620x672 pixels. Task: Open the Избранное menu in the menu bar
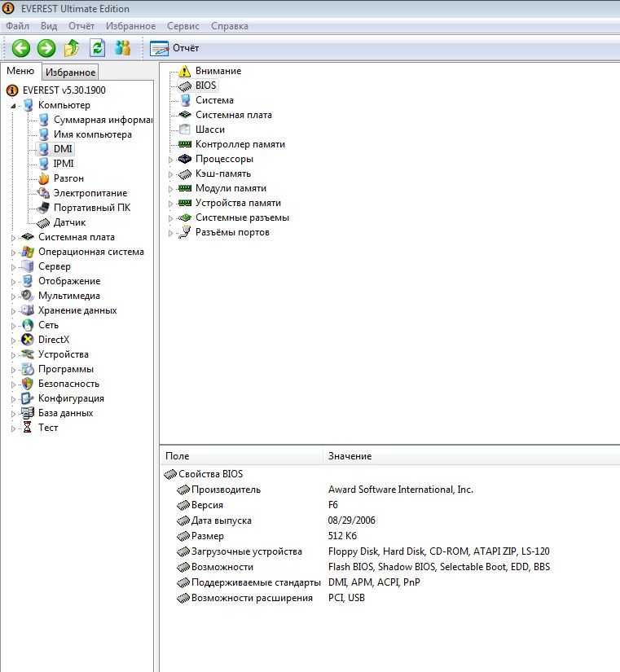click(131, 26)
